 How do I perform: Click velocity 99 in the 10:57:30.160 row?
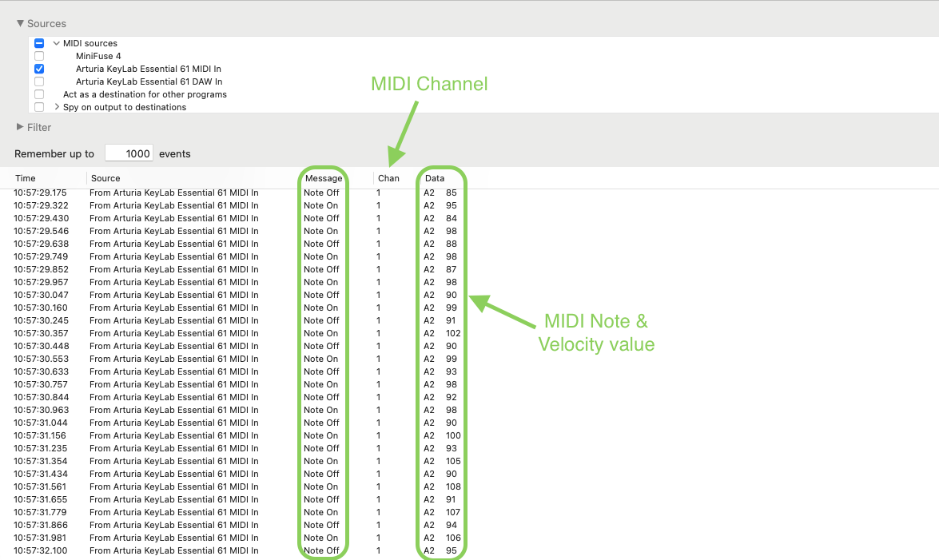tap(451, 308)
